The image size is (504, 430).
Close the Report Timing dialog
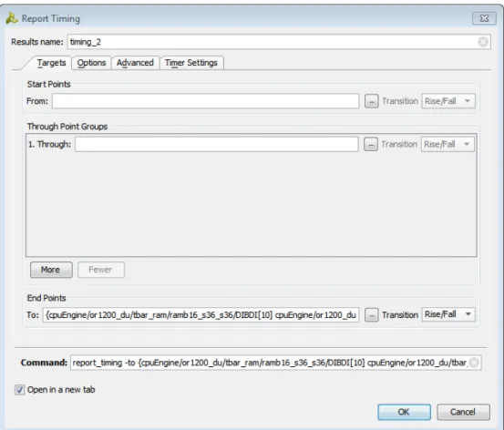(x=484, y=18)
